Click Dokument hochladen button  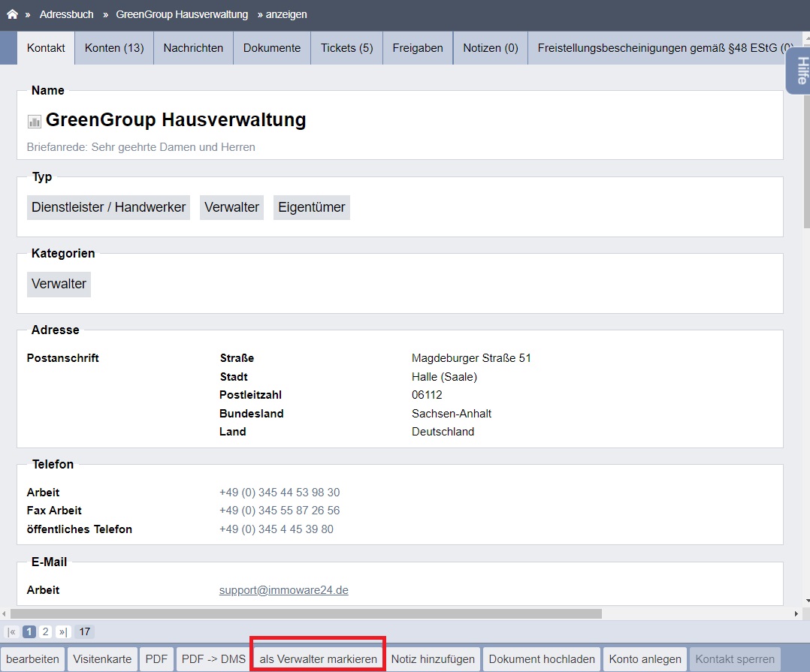(542, 659)
